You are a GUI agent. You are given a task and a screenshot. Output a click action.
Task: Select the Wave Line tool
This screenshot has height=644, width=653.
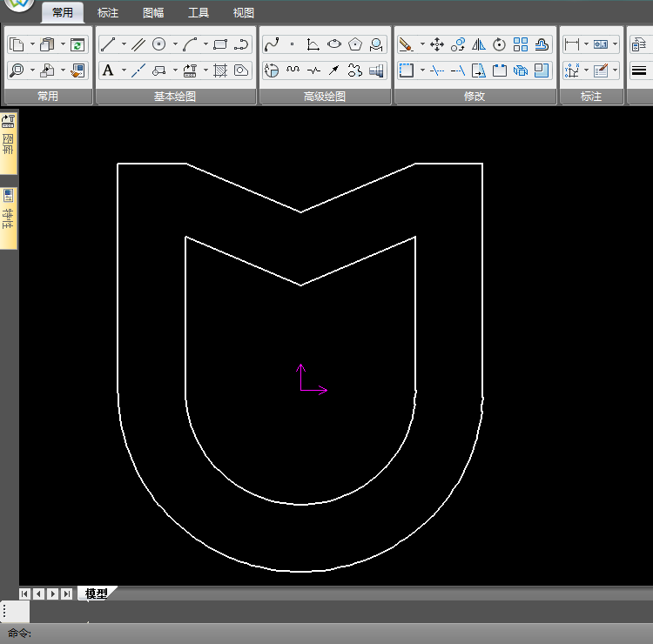[293, 70]
